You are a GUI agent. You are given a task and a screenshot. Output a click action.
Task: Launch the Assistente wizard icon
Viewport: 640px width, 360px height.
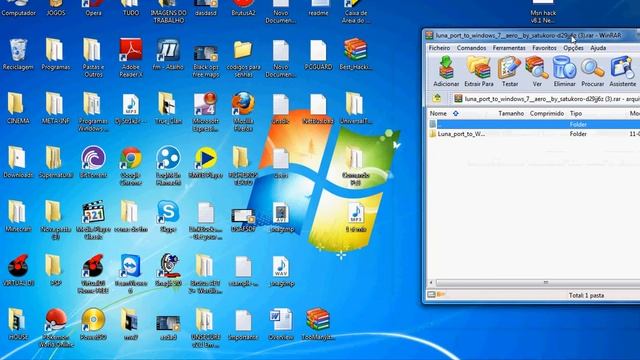622,71
